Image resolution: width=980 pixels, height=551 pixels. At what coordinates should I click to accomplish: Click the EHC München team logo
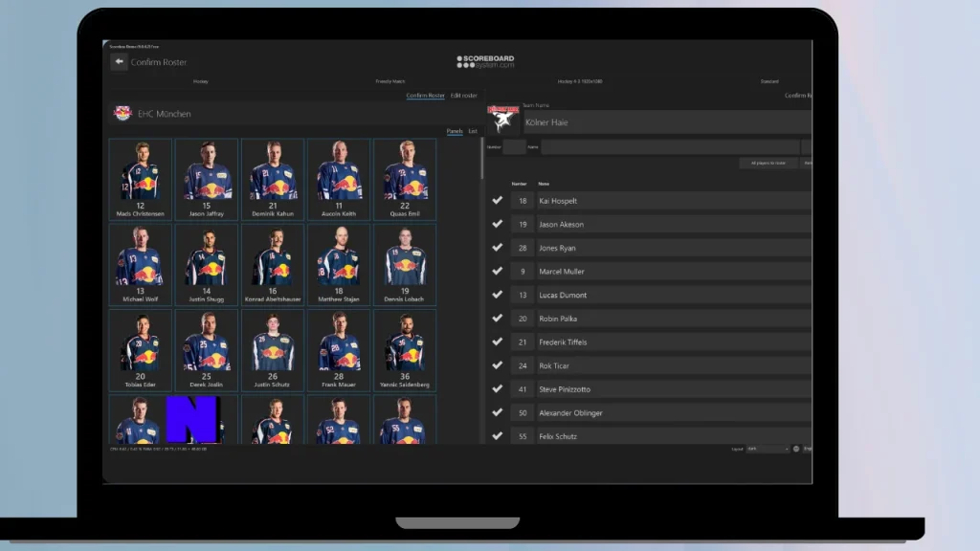point(122,113)
